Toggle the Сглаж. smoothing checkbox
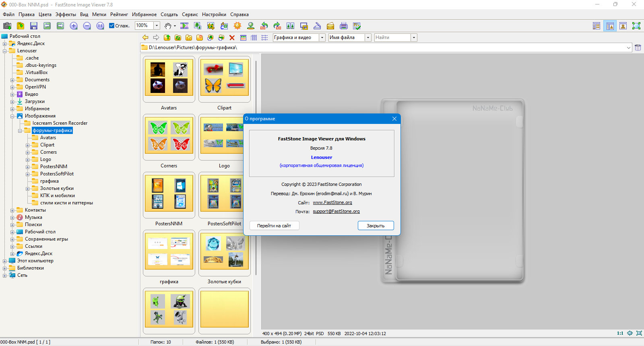 coord(112,26)
